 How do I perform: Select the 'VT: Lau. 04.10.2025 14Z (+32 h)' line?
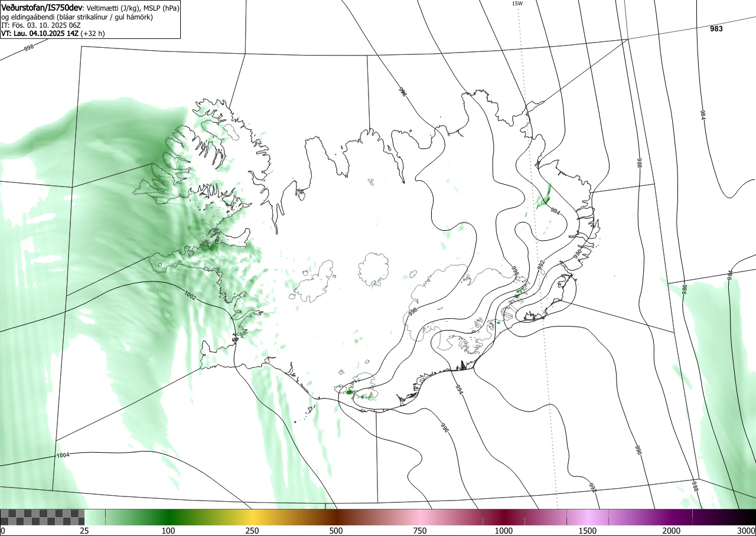tap(53, 34)
